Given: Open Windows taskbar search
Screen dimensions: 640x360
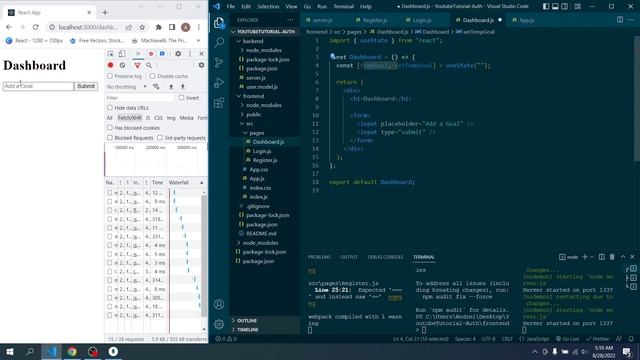Looking at the screenshot, I should [x=30, y=351].
